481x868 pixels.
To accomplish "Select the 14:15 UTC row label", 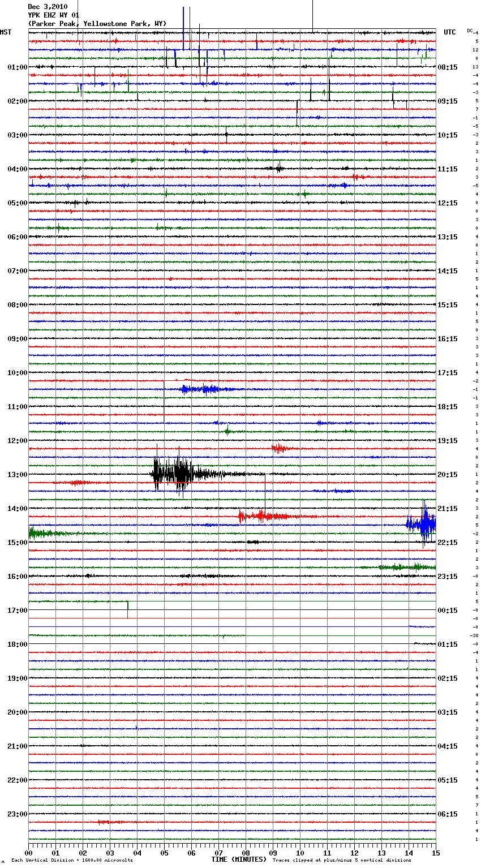I will click(448, 271).
